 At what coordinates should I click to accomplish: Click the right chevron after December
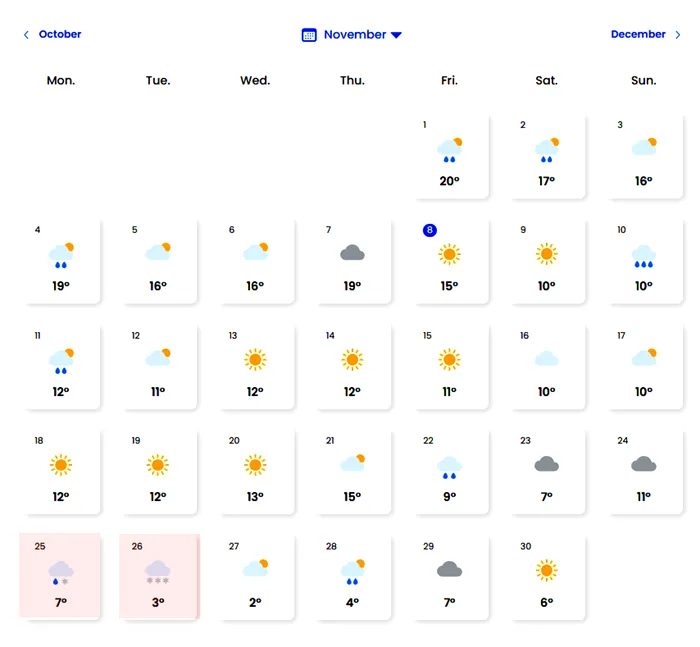(678, 35)
